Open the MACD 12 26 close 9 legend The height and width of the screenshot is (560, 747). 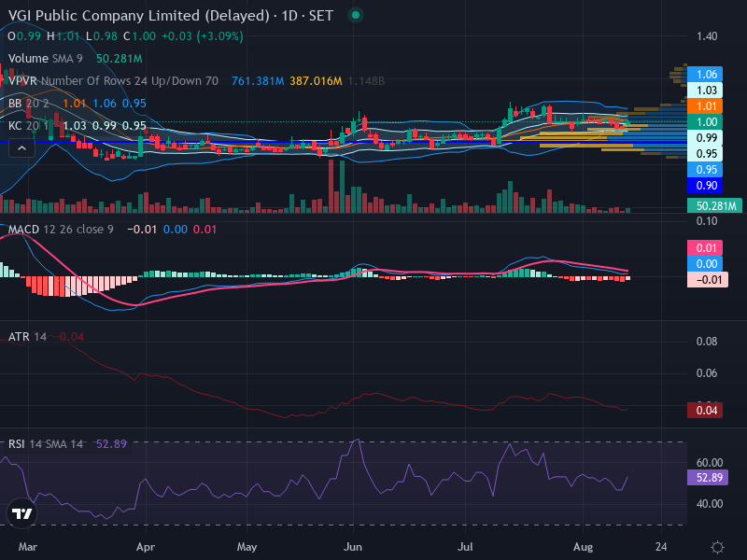coord(61,230)
